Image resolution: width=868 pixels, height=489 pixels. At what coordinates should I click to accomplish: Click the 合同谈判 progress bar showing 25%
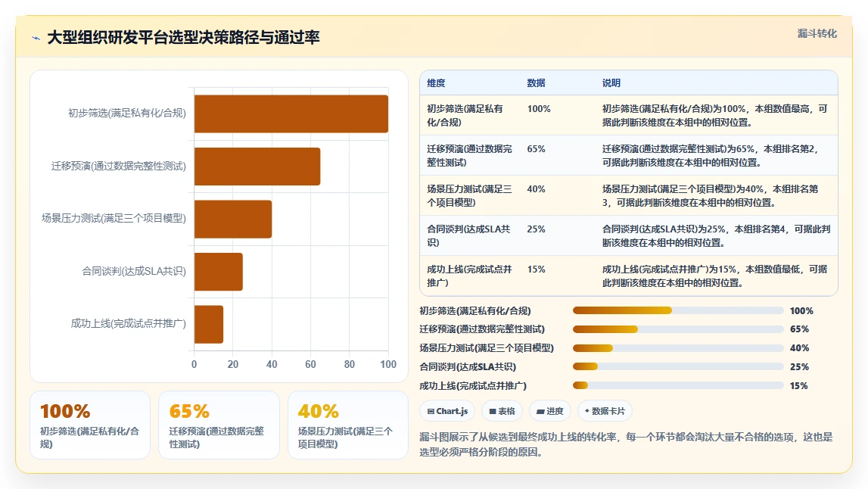pos(678,366)
